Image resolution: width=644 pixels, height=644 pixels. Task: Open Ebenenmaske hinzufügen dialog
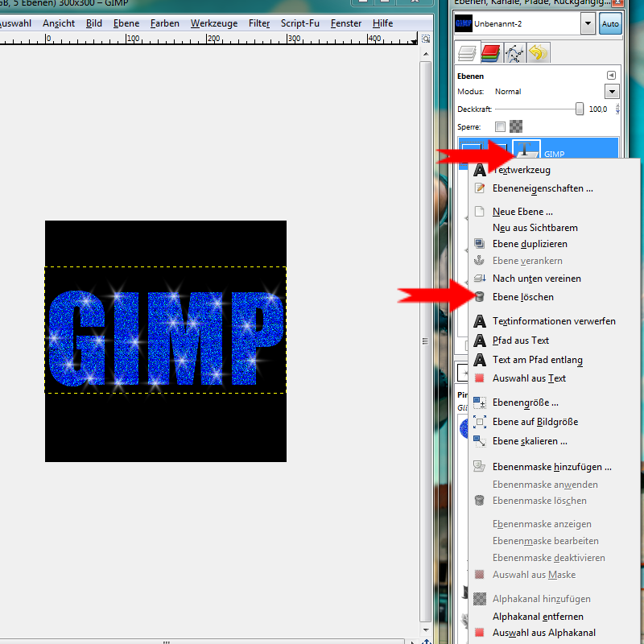[553, 467]
